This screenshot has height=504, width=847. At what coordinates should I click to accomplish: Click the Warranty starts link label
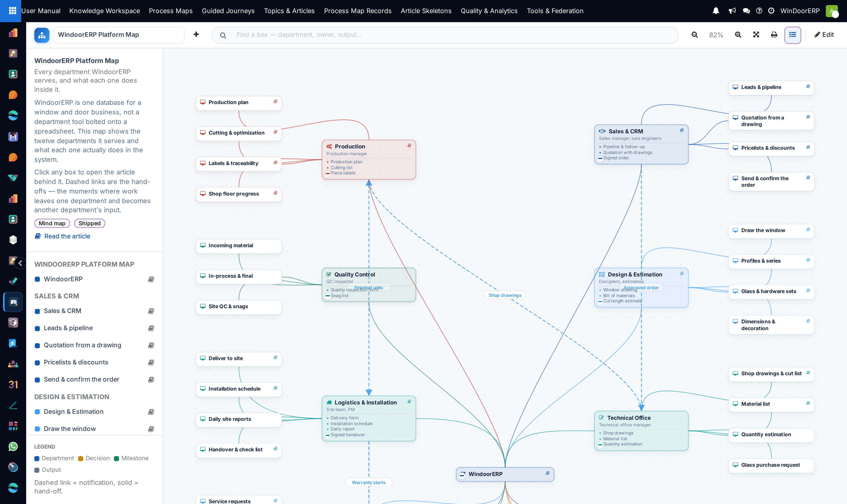369,482
